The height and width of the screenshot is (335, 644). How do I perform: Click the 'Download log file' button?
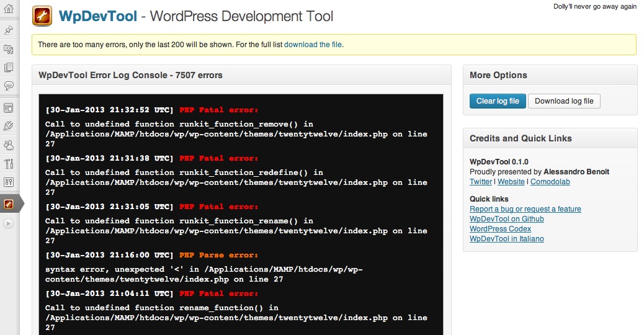tap(564, 101)
